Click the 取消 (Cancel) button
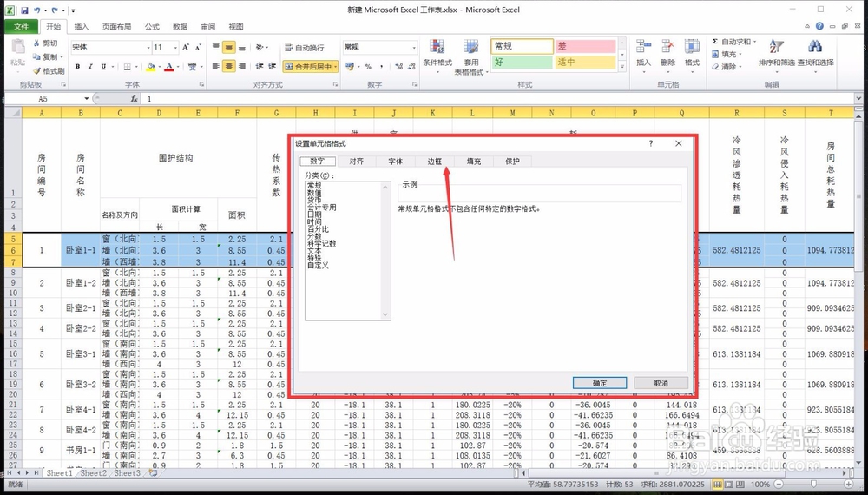Viewport: 868px width, 495px height. [x=661, y=383]
